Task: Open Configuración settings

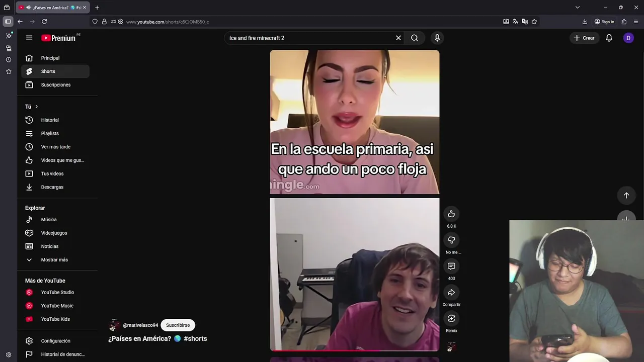Action: 55,341
